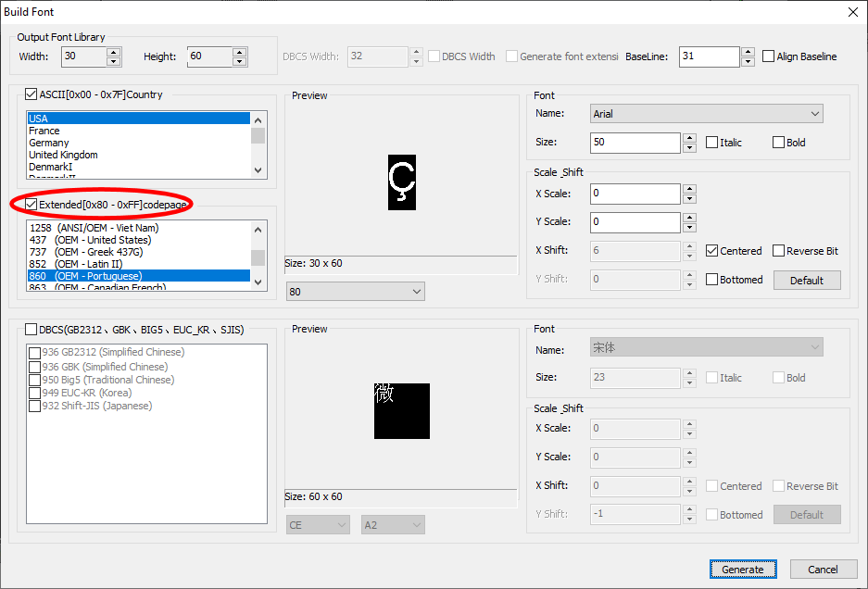Increase the BaseLine spinner value
The image size is (868, 589).
click(x=748, y=52)
